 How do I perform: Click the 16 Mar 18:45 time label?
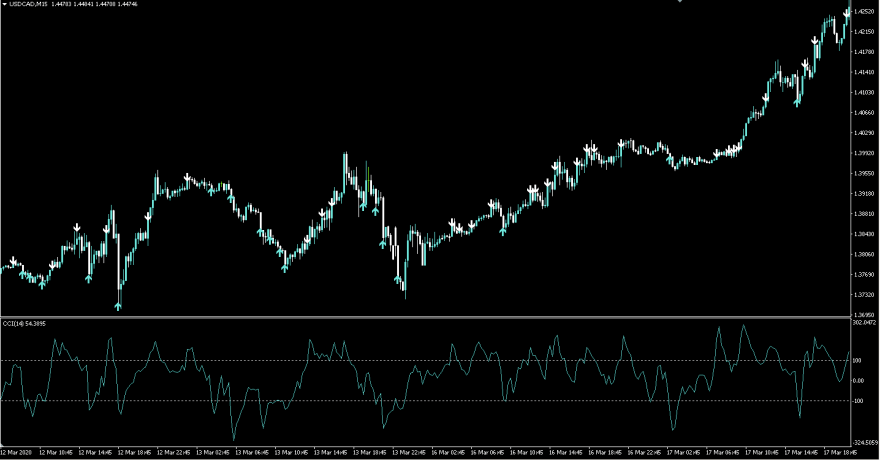tap(605, 452)
